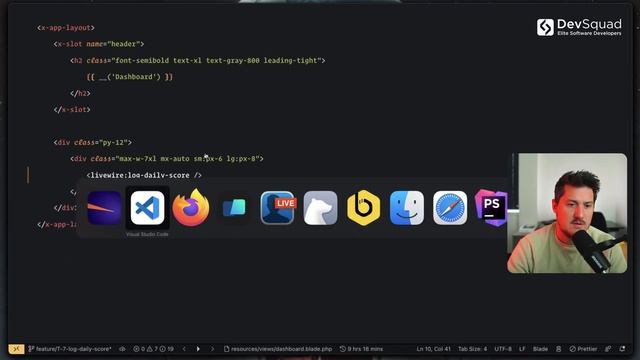This screenshot has width=640, height=360.
Task: Click the h2 class font-semibold line
Action: tap(198, 60)
